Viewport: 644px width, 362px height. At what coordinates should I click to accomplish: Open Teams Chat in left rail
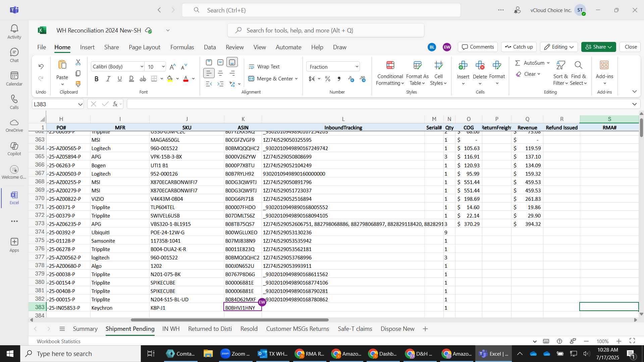coord(14,55)
